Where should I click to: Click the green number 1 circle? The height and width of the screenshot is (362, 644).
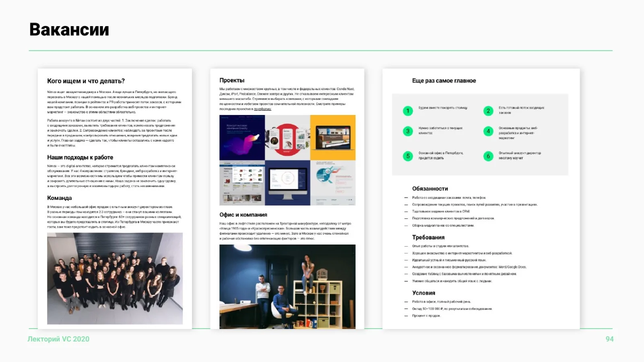[x=408, y=111]
